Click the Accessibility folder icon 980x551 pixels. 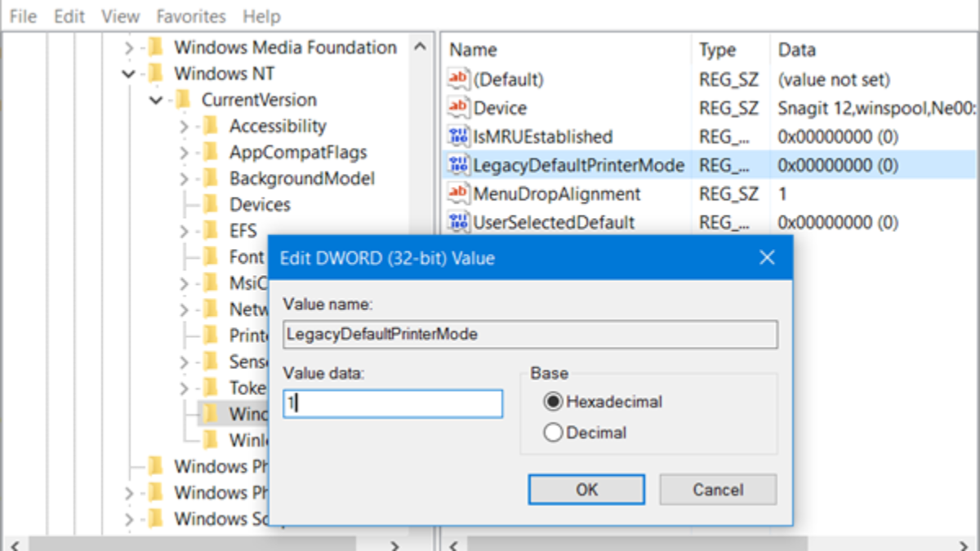pyautogui.click(x=211, y=126)
